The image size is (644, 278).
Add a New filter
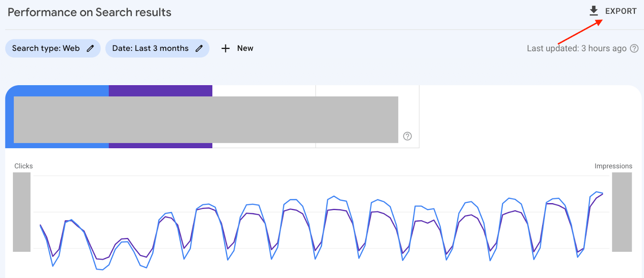[245, 48]
